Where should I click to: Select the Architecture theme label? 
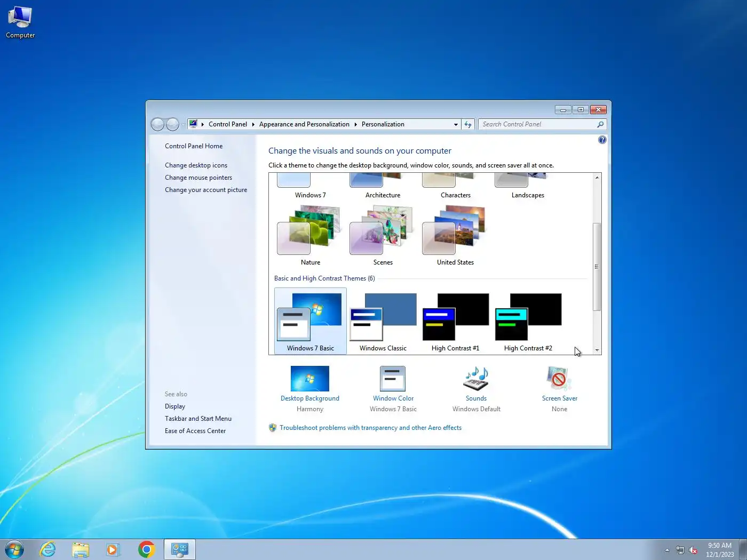click(x=383, y=195)
